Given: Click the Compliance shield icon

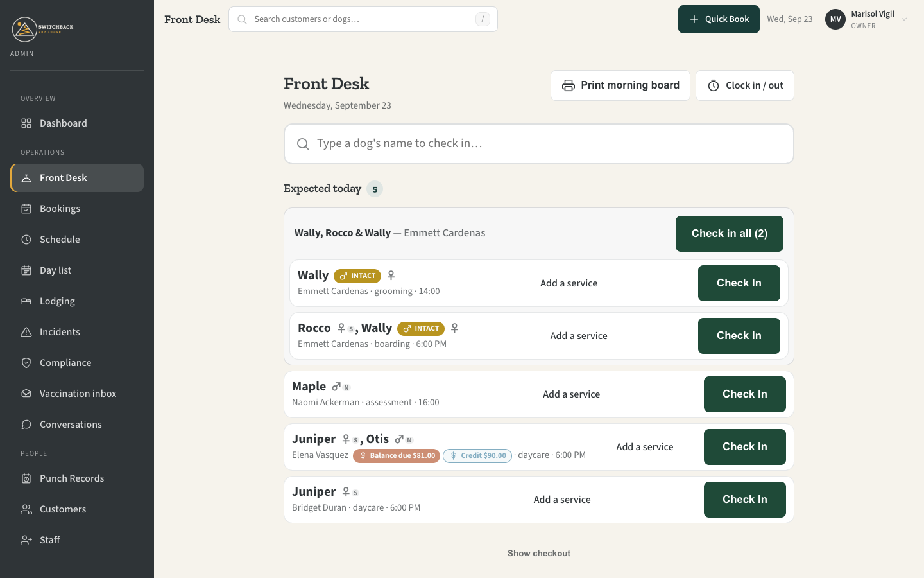Looking at the screenshot, I should [x=26, y=363].
